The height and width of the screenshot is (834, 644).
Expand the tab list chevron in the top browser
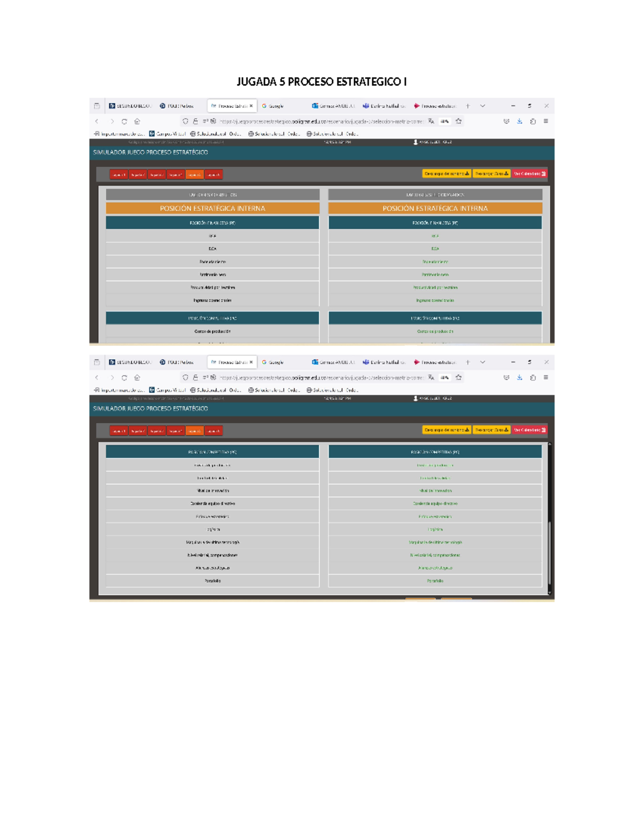pyautogui.click(x=482, y=106)
